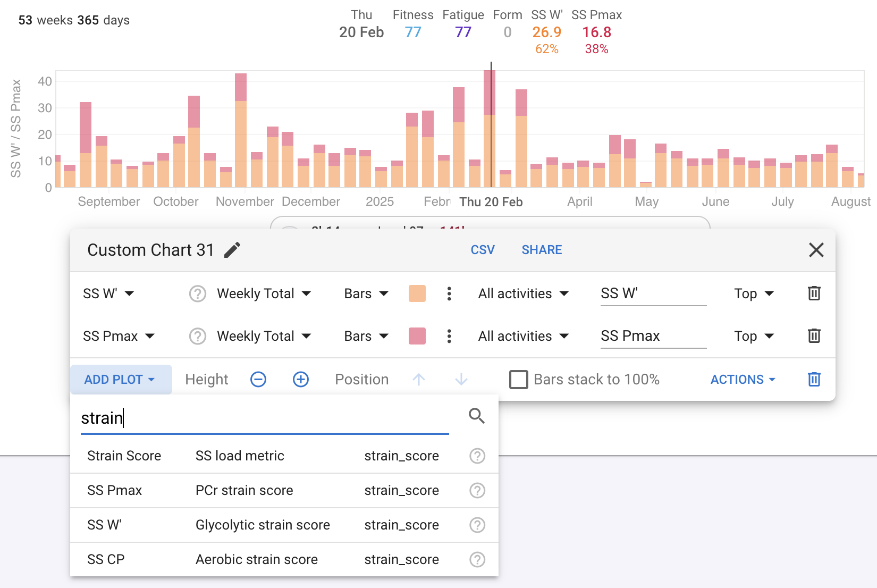The height and width of the screenshot is (588, 877).
Task: Delete the SS W' plot row
Action: point(814,293)
